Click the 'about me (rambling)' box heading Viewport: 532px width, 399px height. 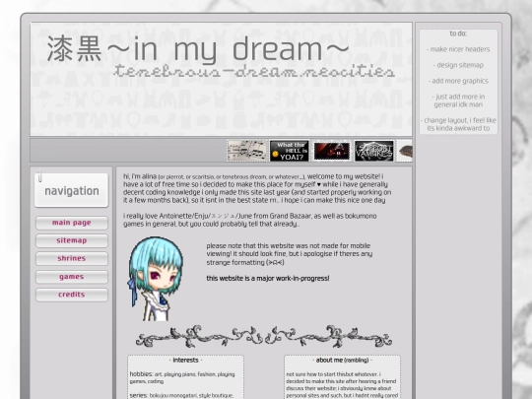pos(342,360)
